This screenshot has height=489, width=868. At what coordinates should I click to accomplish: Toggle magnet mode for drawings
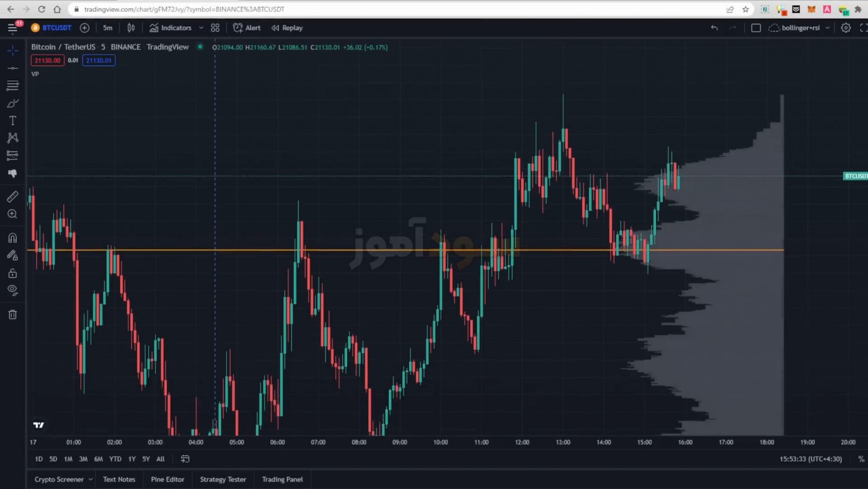coord(12,238)
